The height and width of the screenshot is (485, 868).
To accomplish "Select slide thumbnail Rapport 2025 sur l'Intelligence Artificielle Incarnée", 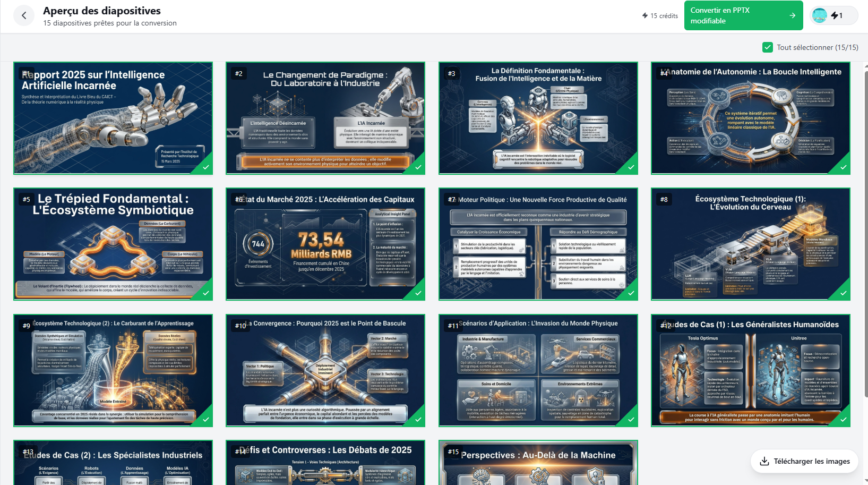I will pos(113,118).
